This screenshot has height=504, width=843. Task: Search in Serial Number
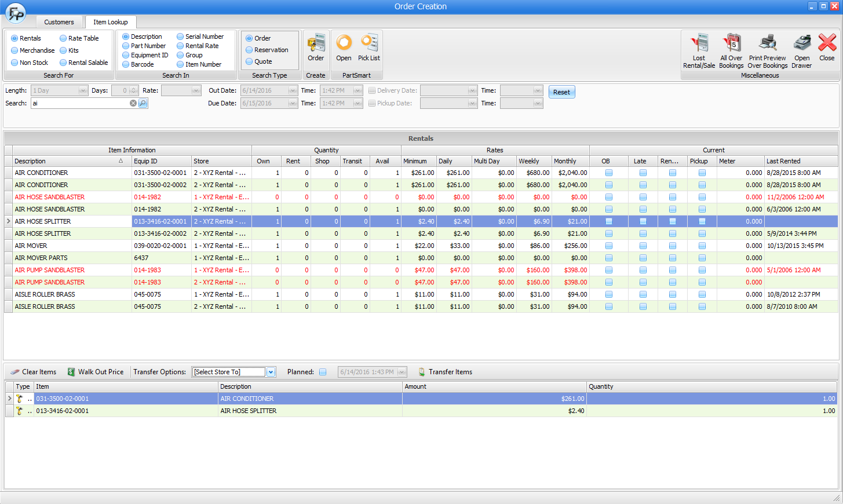point(180,36)
